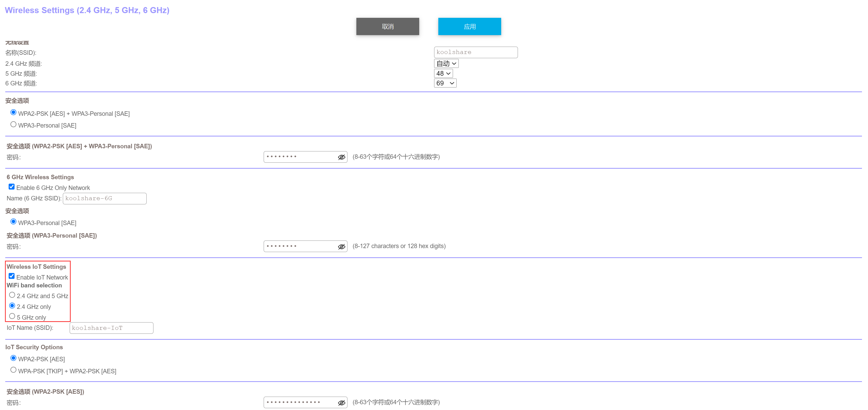The image size is (868, 410).
Task: Select WPA3-Personal [SAE] for main network
Action: point(13,124)
